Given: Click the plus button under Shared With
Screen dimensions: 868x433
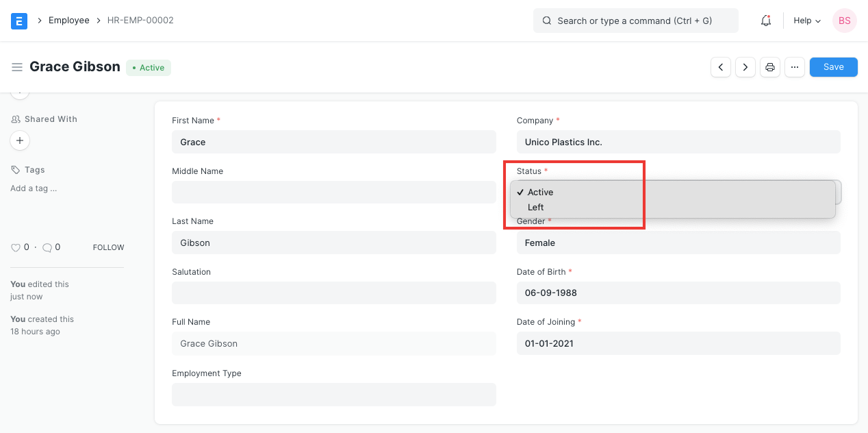Looking at the screenshot, I should [x=19, y=140].
